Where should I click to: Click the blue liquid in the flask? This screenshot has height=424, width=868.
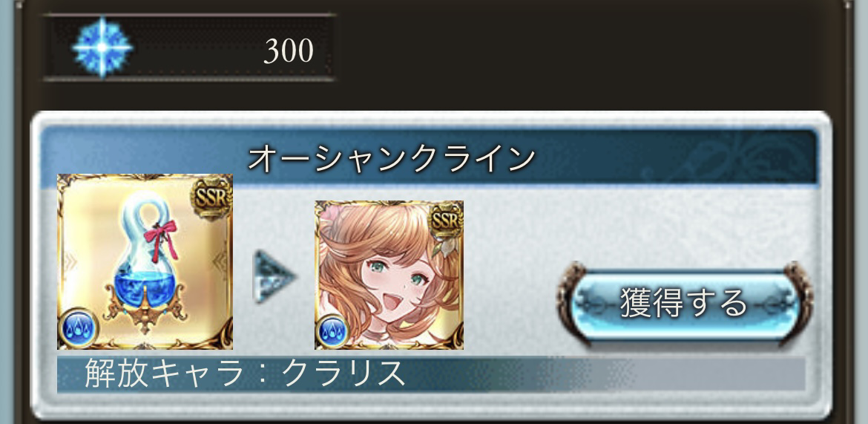145,286
